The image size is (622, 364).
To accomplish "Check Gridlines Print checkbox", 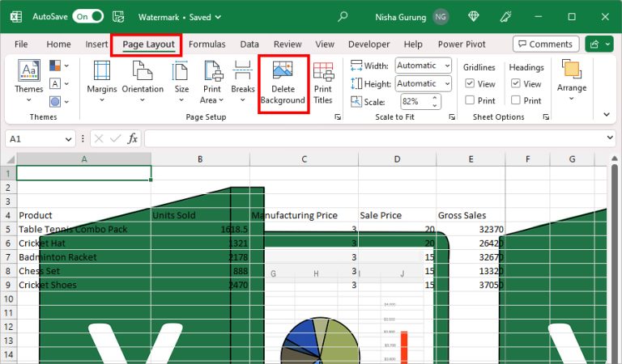I will point(470,100).
